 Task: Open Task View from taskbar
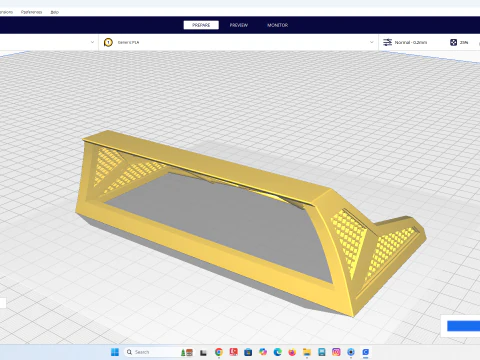[203, 352]
